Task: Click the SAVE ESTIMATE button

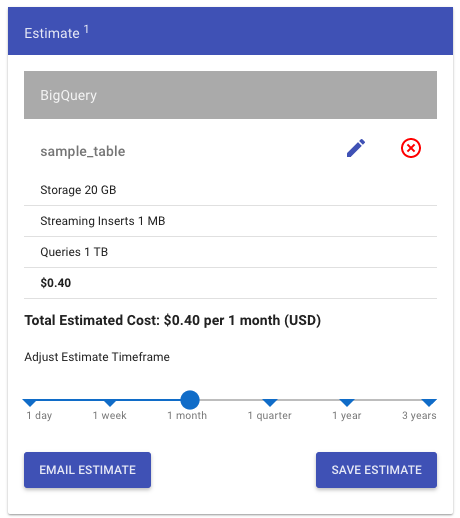Action: (x=376, y=470)
